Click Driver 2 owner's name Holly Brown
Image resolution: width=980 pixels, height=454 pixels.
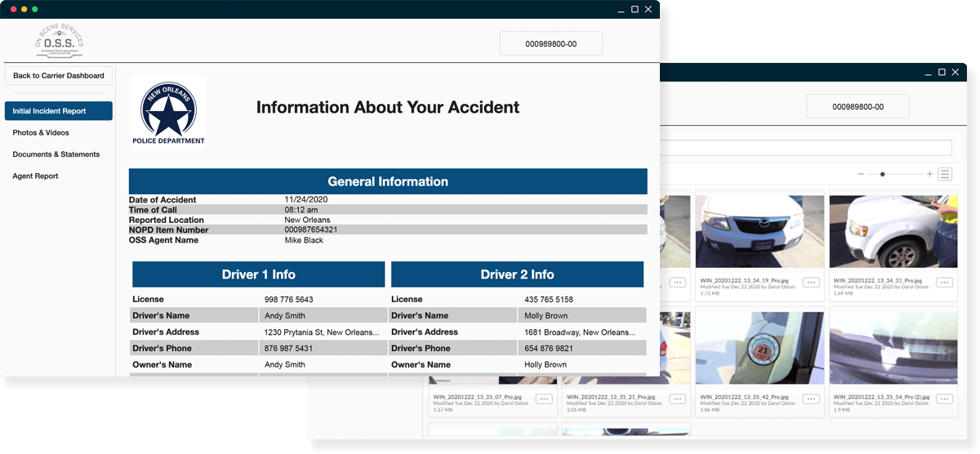pyautogui.click(x=546, y=365)
